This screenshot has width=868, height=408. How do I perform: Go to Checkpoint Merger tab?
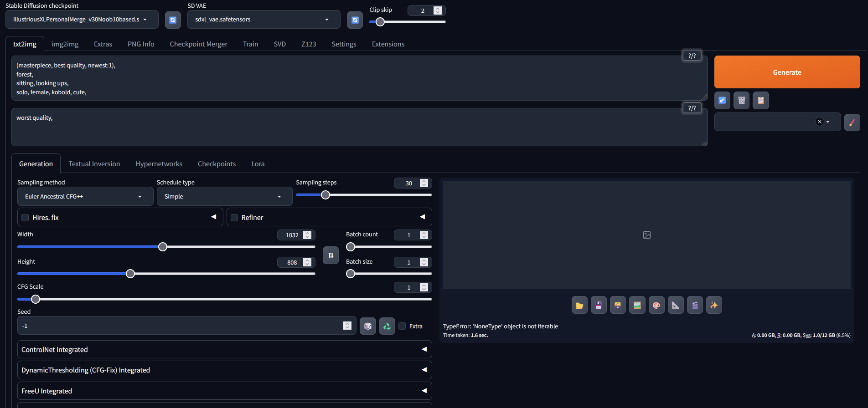click(x=198, y=44)
